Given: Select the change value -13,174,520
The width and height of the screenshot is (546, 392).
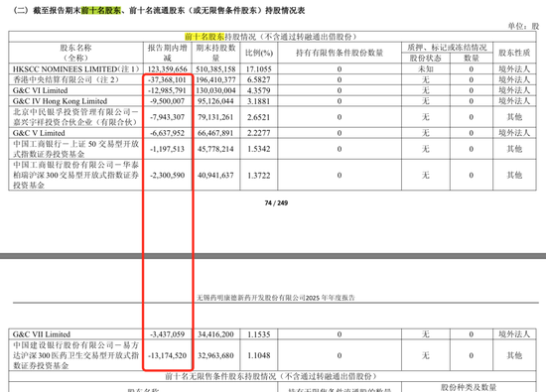Looking at the screenshot, I should click(x=167, y=355).
